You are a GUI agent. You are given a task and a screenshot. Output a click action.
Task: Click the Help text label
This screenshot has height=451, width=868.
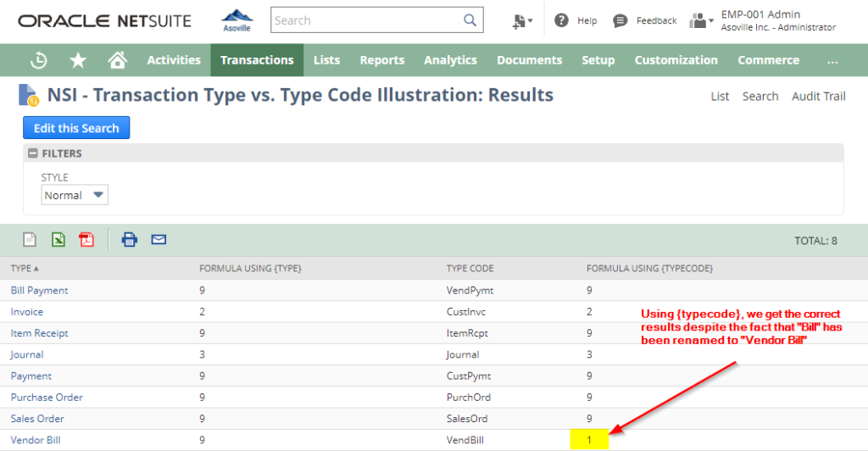(x=587, y=21)
